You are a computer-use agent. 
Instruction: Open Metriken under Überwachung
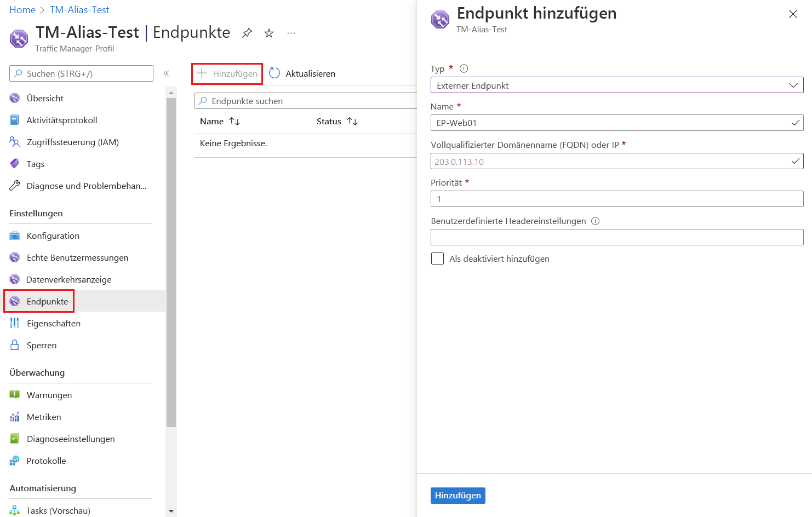pos(44,417)
